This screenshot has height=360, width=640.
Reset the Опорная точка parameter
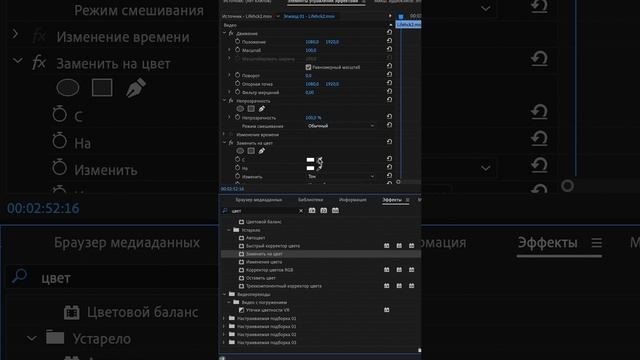pyautogui.click(x=389, y=83)
